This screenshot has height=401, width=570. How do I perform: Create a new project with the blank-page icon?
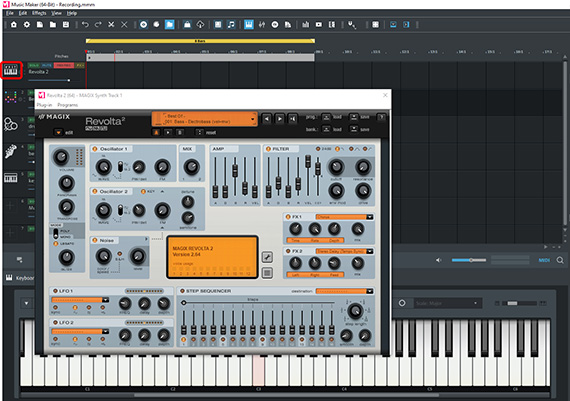coord(40,25)
